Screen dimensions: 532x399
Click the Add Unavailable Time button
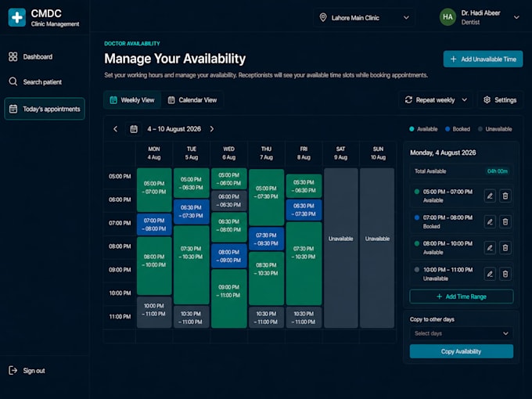(483, 59)
